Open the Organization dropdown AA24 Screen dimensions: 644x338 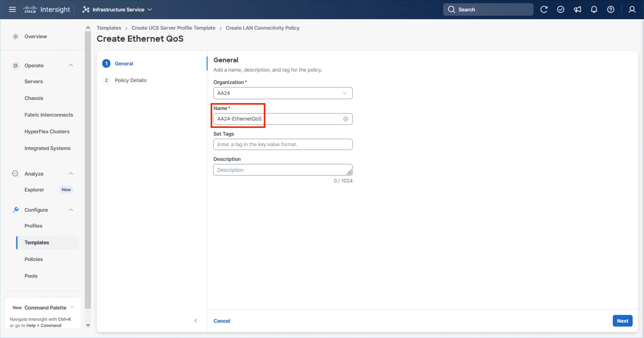click(283, 93)
